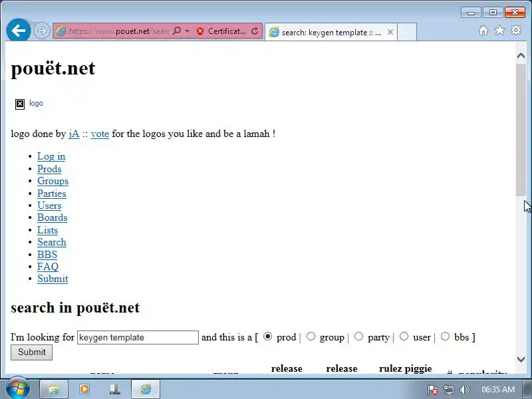Open the Lists link

[47, 230]
